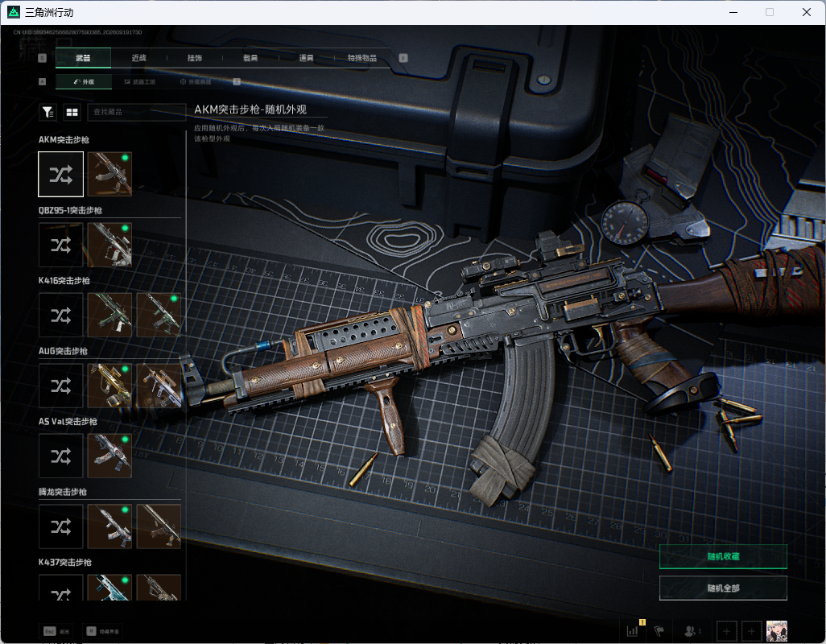Click the 三角洲行动 app logo in title bar
Viewport: 826px width, 644px height.
(x=13, y=12)
